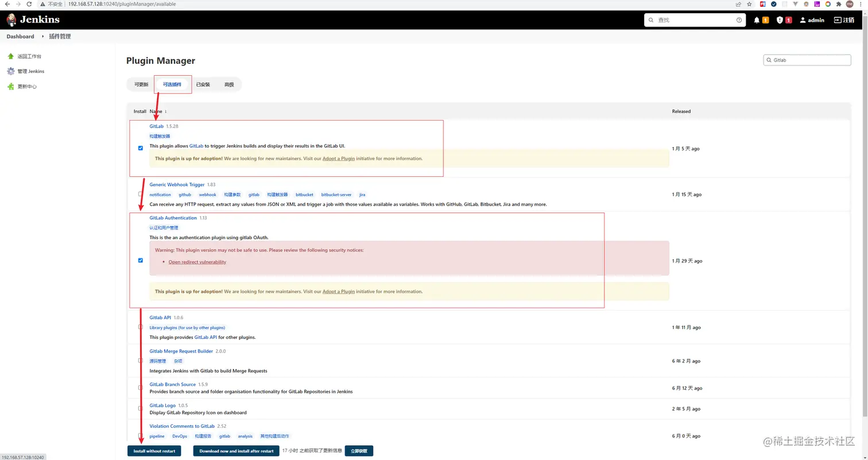Click the 插件管理 breadcrumb

click(x=60, y=36)
